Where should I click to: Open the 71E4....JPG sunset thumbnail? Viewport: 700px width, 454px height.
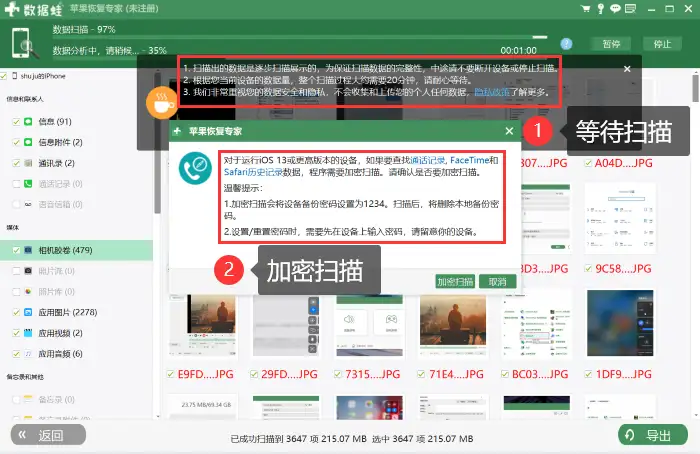tap(453, 325)
